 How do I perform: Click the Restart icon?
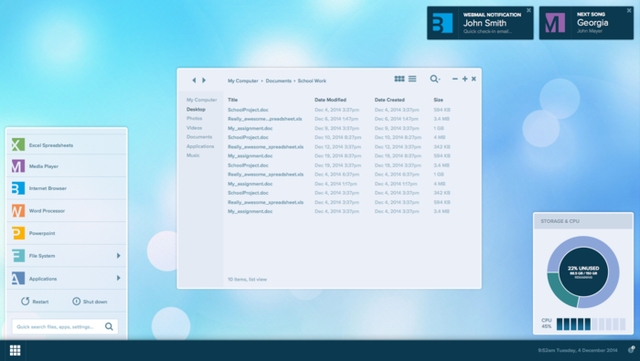25,301
